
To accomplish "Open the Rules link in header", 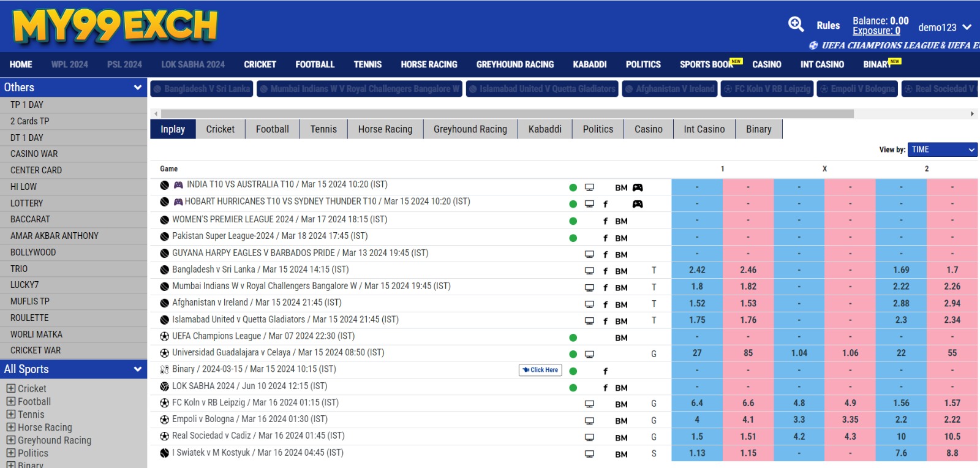I will click(x=828, y=26).
